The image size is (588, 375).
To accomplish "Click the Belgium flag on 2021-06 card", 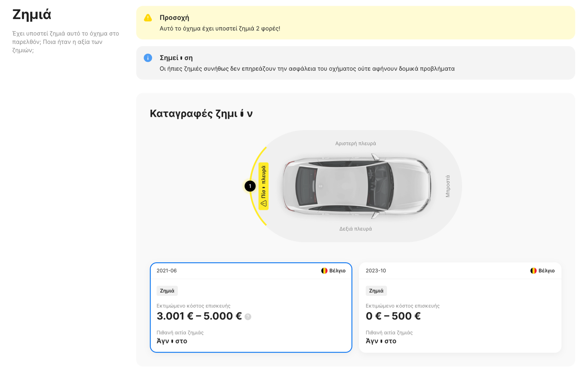I will [x=324, y=271].
